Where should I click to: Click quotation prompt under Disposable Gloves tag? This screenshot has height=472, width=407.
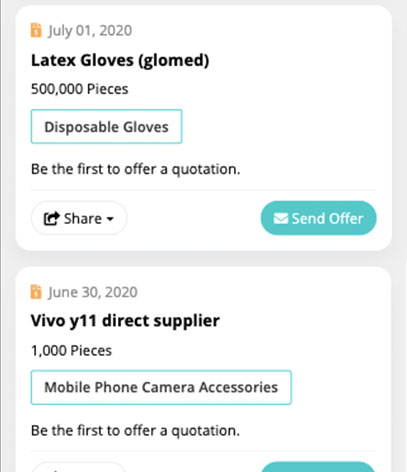tap(135, 169)
